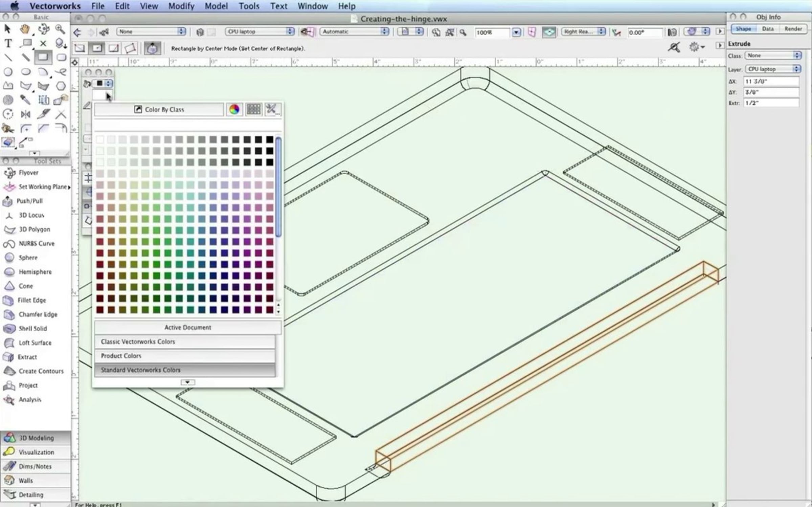Image resolution: width=812 pixels, height=507 pixels.
Task: Select the Push/Pull tool
Action: 29,201
